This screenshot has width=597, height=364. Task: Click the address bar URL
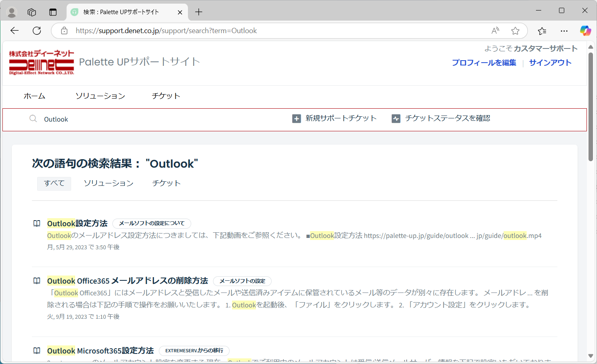click(x=166, y=31)
